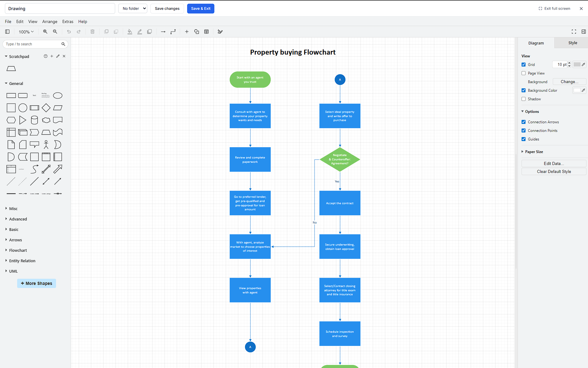Enable the Page View checkbox
Viewport: 588px width, 368px height.
pyautogui.click(x=524, y=73)
